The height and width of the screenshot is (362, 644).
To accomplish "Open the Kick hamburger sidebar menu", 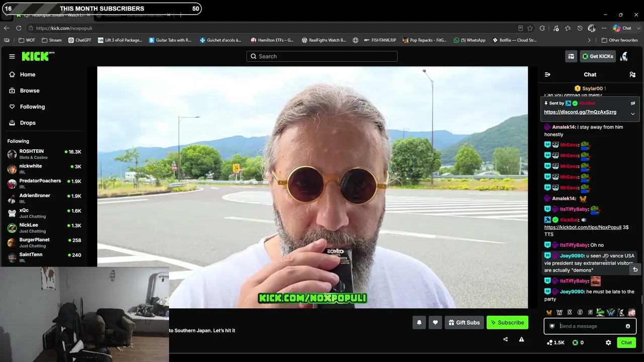I will [x=12, y=56].
